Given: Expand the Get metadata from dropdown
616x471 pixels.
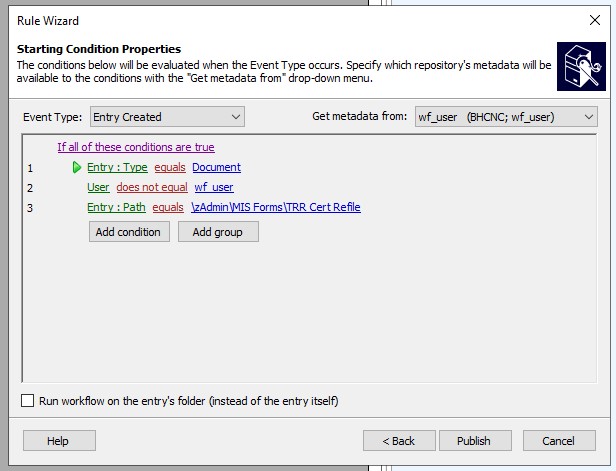Looking at the screenshot, I should (506, 117).
